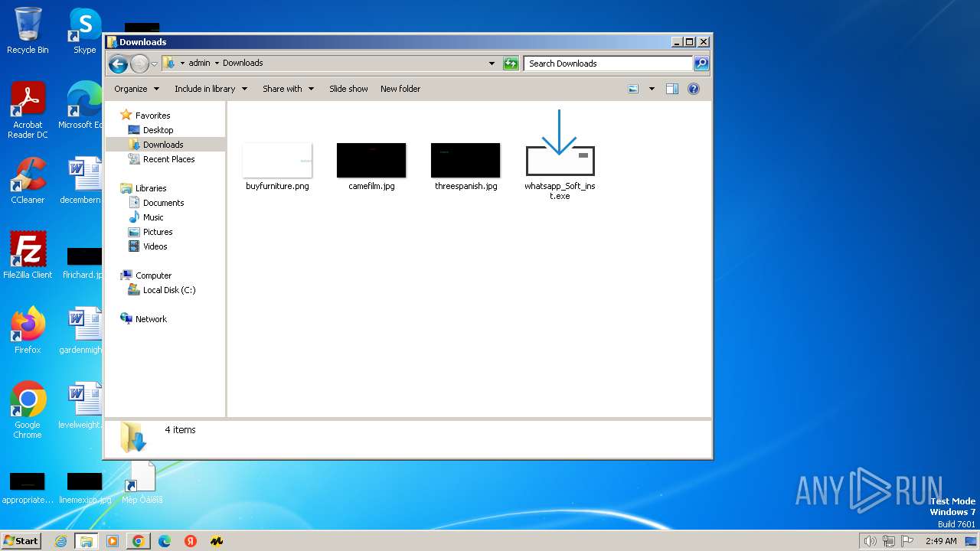Click the taskbar clock 2:49 AM
The image size is (980, 551).
click(x=941, y=541)
